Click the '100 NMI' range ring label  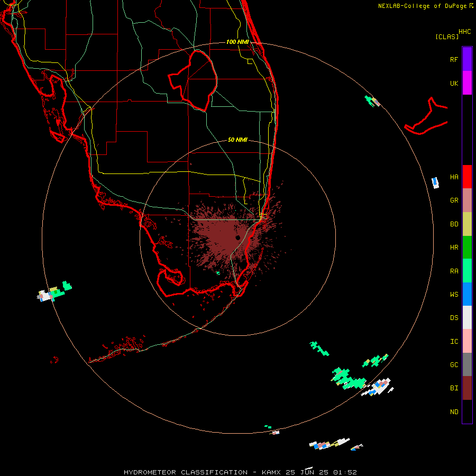click(237, 42)
